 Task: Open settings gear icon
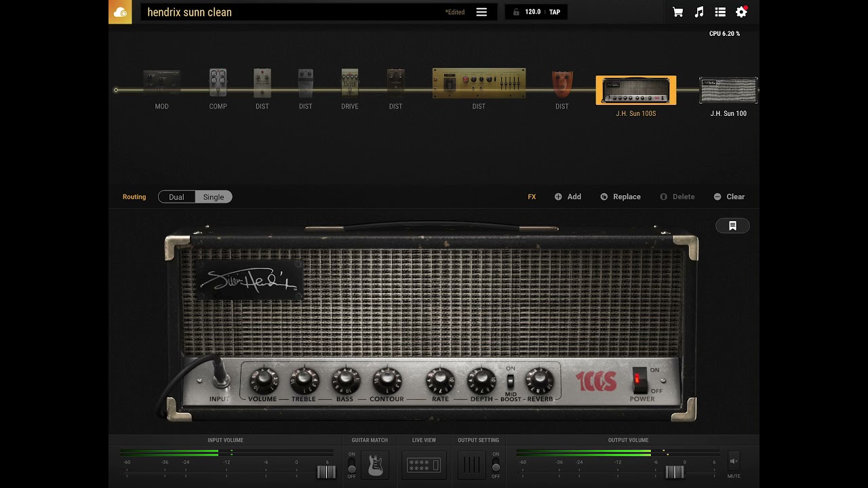pyautogui.click(x=741, y=12)
